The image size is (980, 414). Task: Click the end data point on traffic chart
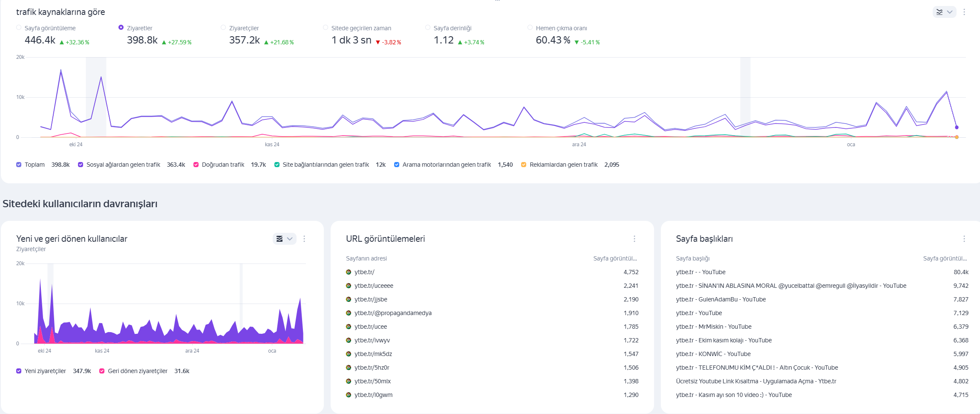pyautogui.click(x=957, y=127)
